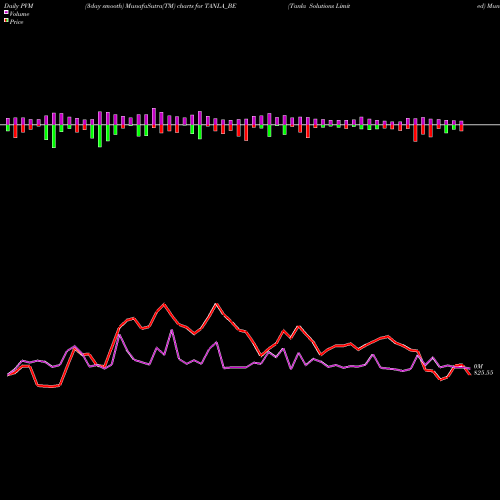Select the Price legend label
The image size is (500, 500).
tap(16, 22)
